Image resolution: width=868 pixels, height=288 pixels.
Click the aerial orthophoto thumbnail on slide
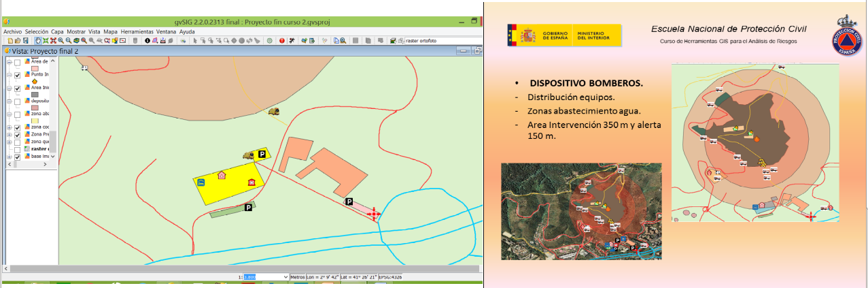581,211
